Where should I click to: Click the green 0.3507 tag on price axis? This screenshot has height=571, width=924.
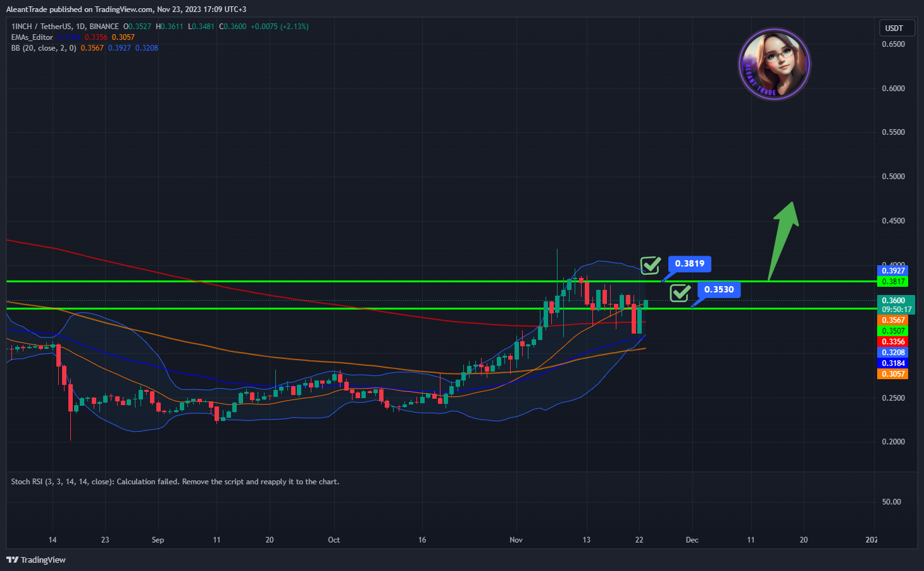click(893, 331)
